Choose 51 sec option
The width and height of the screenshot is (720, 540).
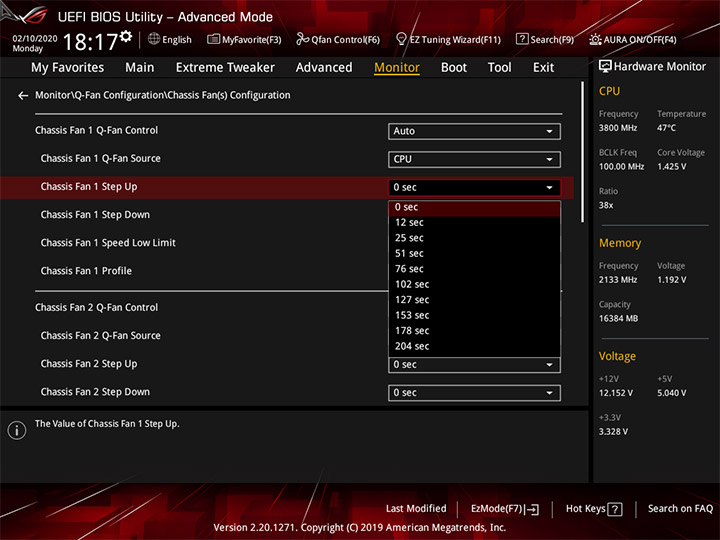[474, 253]
